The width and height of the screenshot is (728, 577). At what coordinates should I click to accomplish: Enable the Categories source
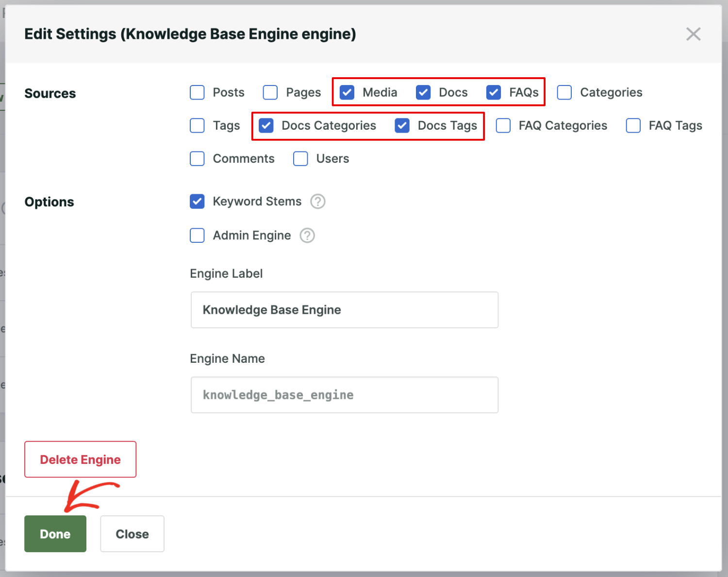click(564, 92)
